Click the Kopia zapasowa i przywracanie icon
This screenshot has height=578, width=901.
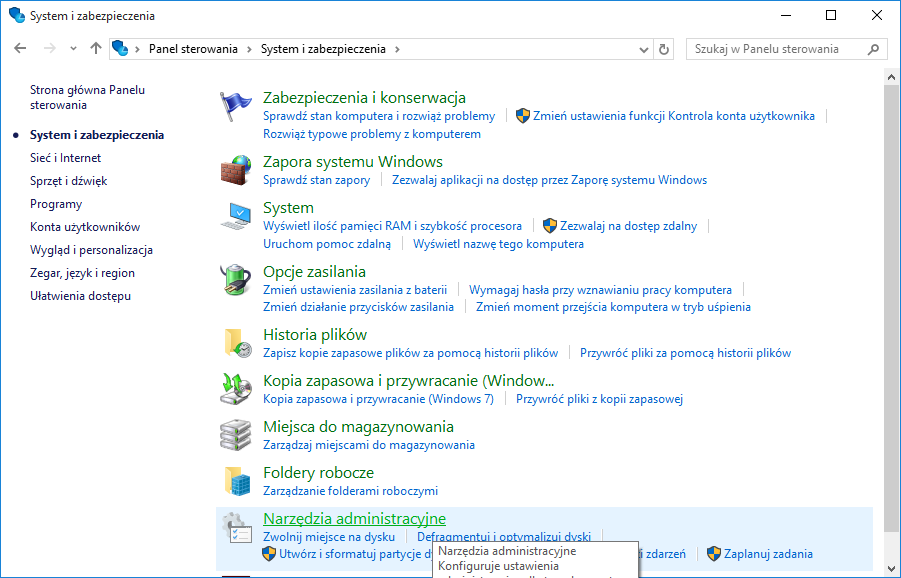pos(236,389)
